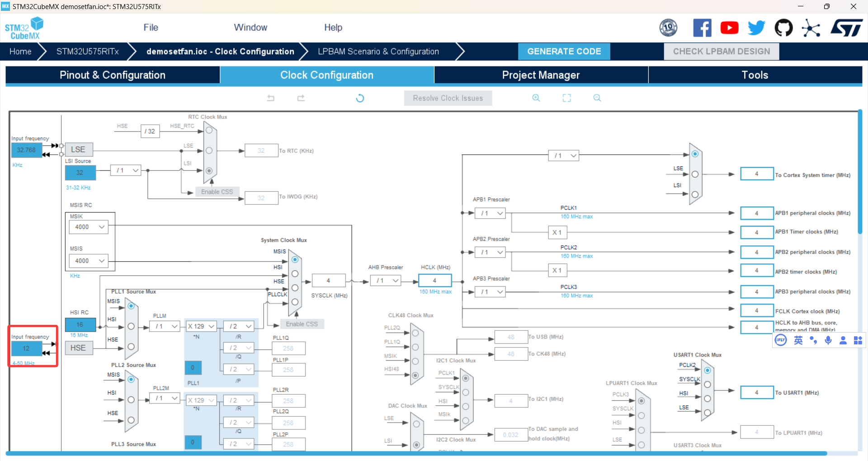Open the MSIS frequency dropdown
Image resolution: width=868 pixels, height=461 pixels.
[x=89, y=261]
